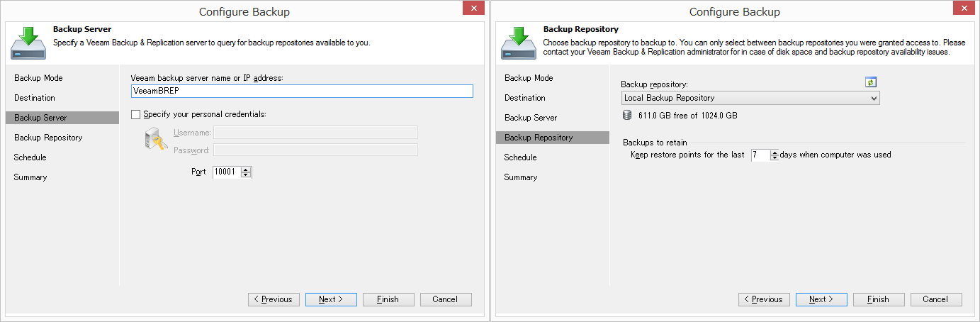980x322 pixels.
Task: Click the green arrow backup icon in right dialog
Action: (x=519, y=43)
